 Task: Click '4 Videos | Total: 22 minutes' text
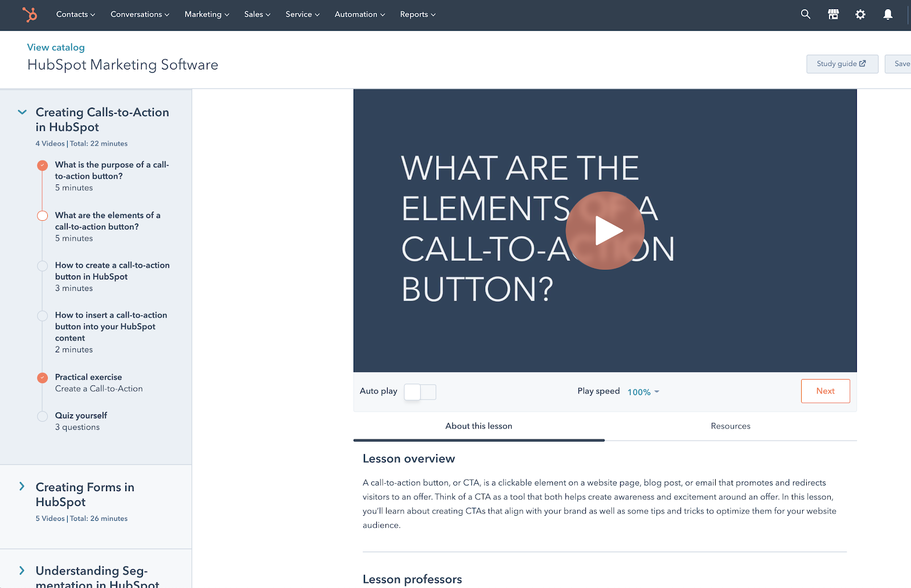(81, 143)
